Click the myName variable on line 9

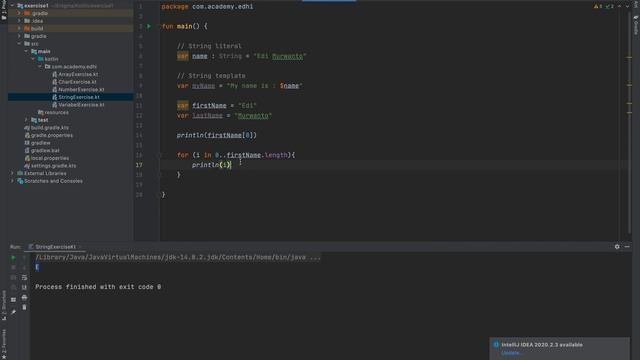point(203,86)
